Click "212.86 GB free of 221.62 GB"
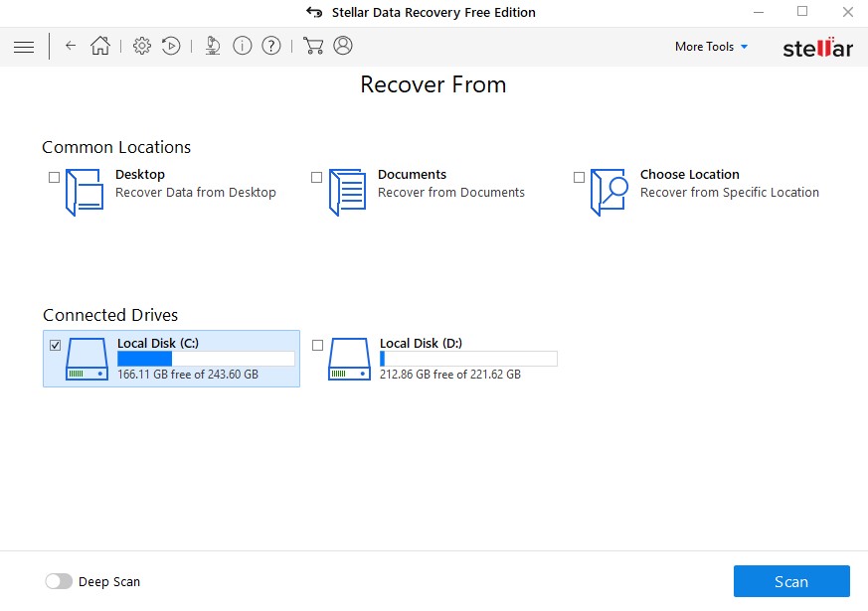Screen dimensions: 868x611 [x=450, y=375]
